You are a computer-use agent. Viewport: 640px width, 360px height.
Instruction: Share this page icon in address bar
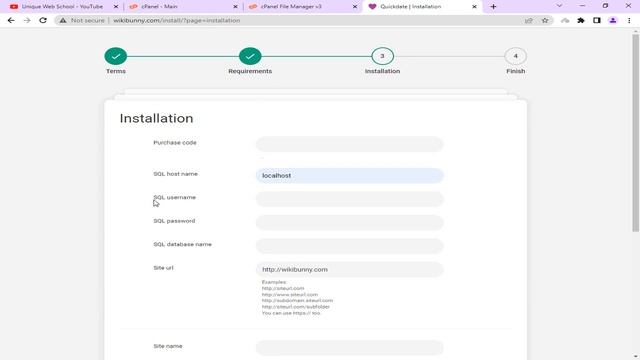click(x=529, y=20)
